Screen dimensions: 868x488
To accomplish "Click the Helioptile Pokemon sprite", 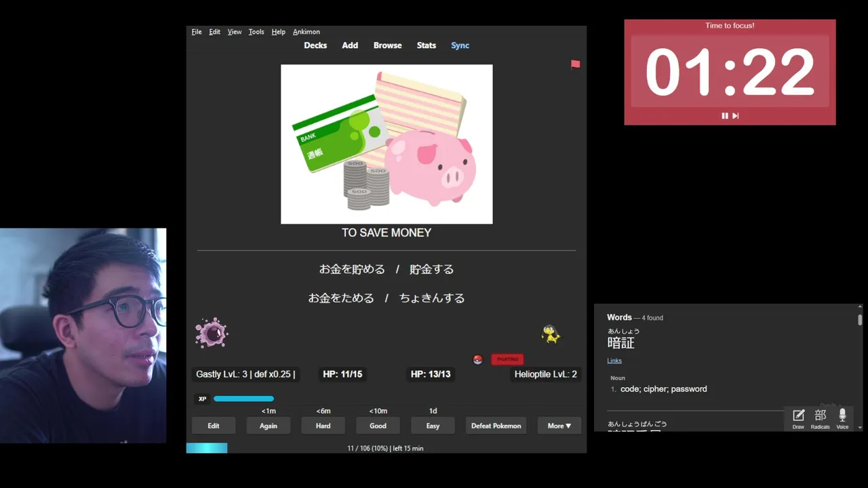I will pos(550,333).
